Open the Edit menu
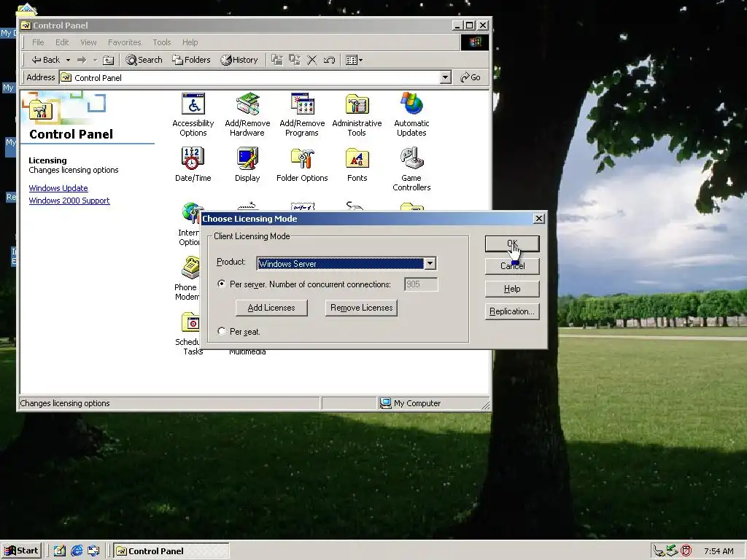The height and width of the screenshot is (560, 747). (x=62, y=42)
